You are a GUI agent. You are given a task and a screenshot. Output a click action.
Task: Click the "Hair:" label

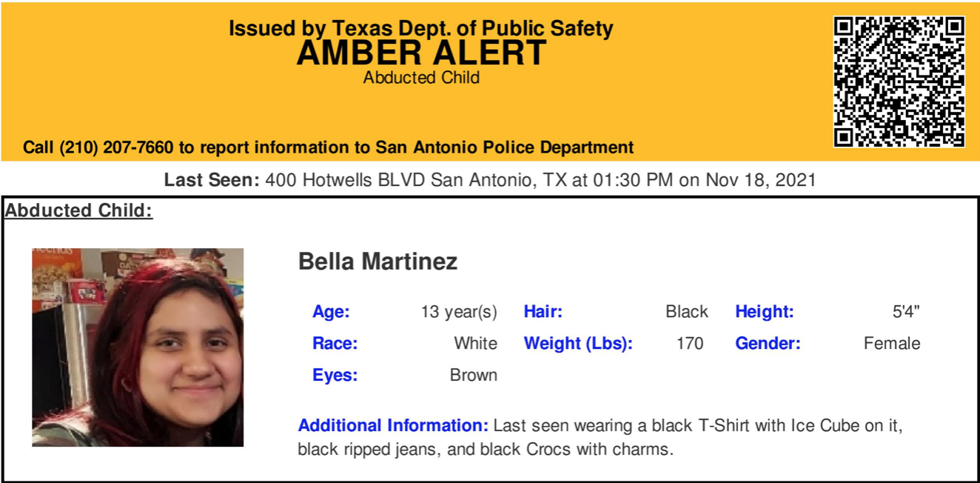coord(543,312)
